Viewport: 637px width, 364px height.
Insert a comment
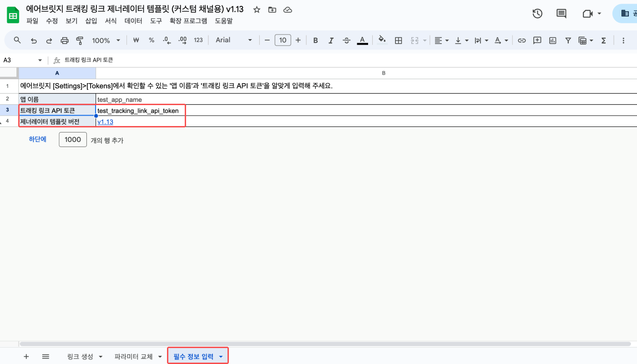[537, 40]
